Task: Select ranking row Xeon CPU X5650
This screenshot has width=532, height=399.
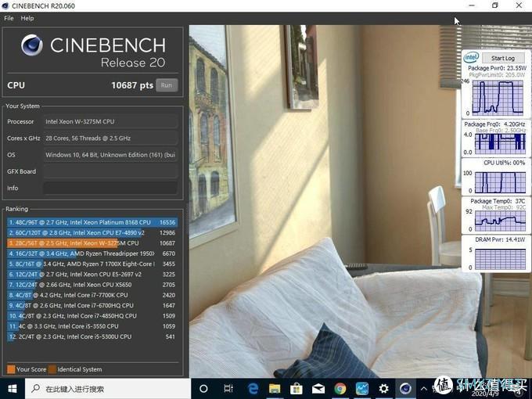Action: click(92, 285)
